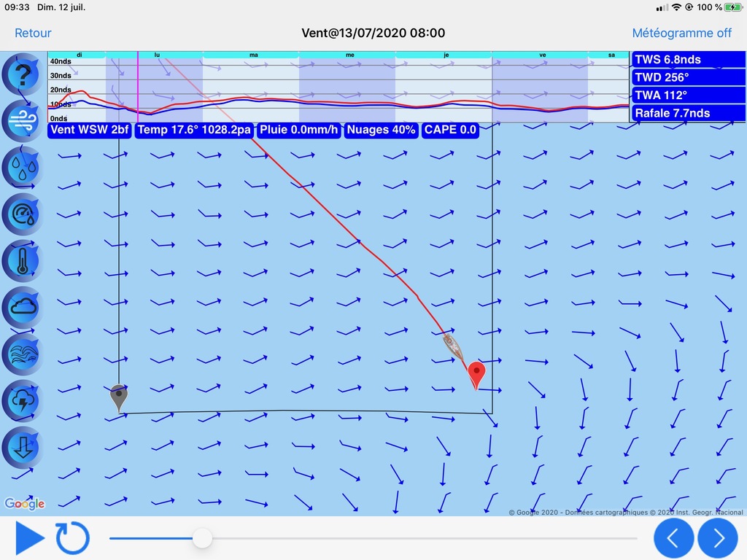Tap the boat icon on route
The width and height of the screenshot is (747, 560).
coord(453,346)
